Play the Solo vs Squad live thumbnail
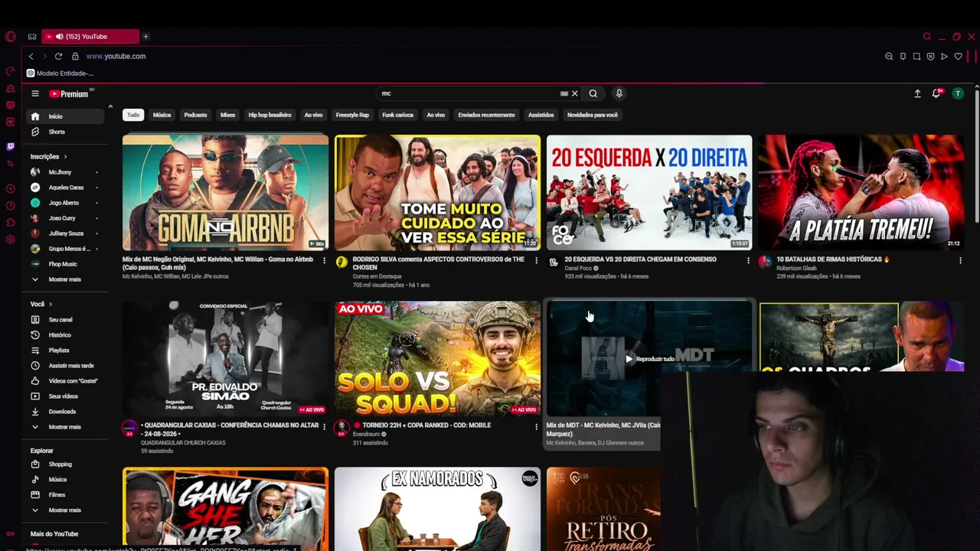 point(437,359)
